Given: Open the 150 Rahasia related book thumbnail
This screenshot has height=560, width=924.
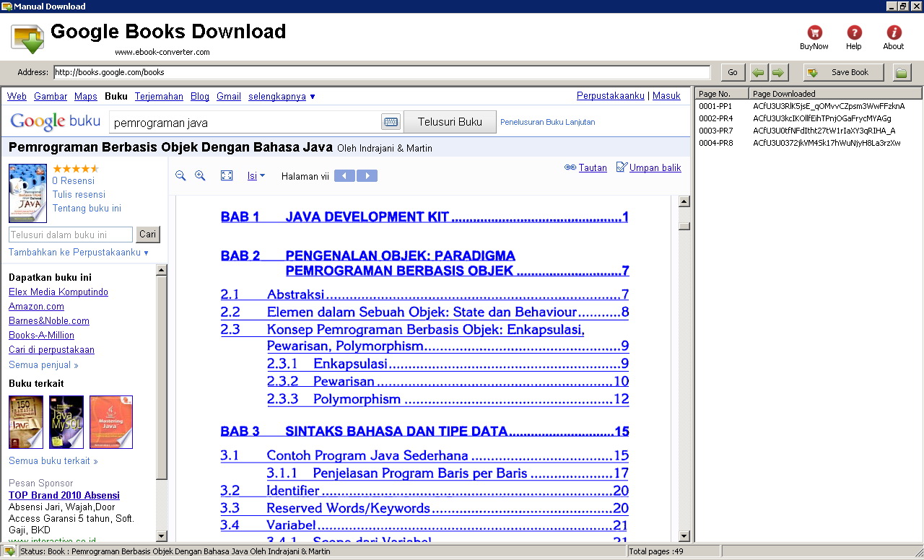Looking at the screenshot, I should tap(26, 422).
